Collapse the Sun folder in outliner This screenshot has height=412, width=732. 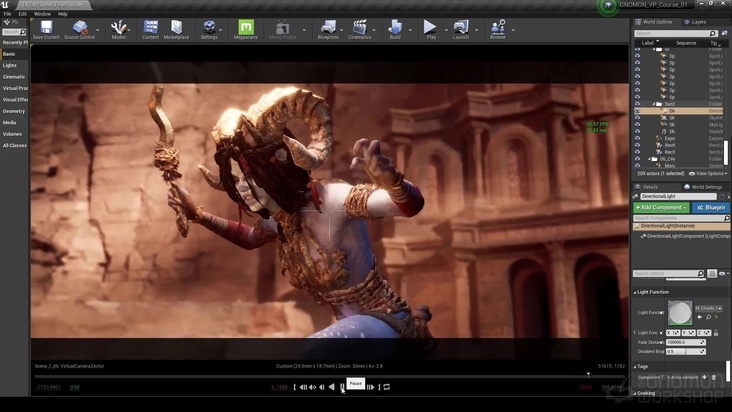coord(654,104)
